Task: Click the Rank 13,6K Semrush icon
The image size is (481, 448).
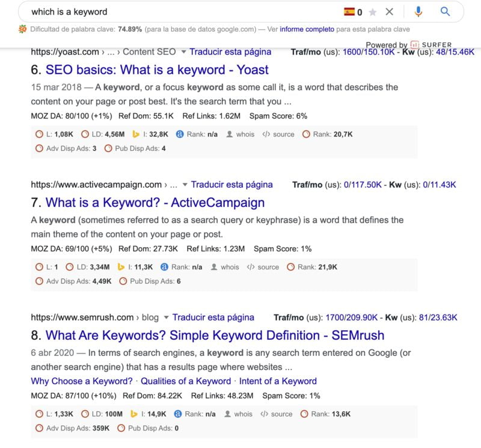Action: (304, 414)
